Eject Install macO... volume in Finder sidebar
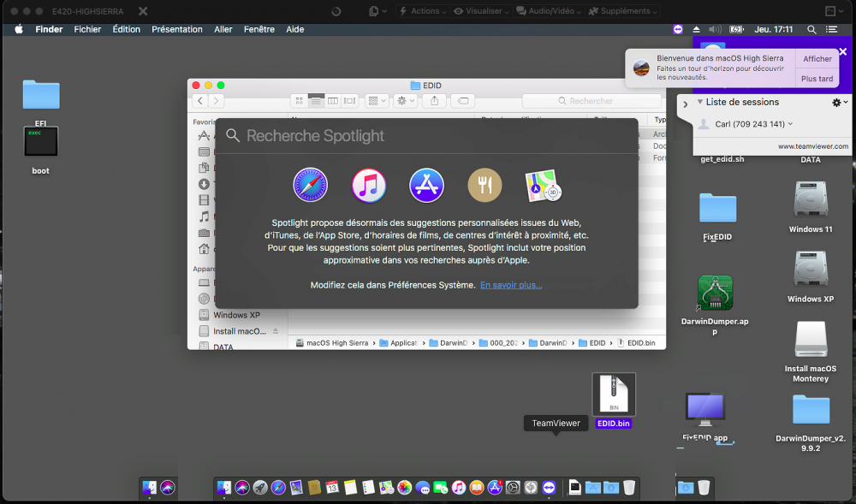 pos(276,331)
